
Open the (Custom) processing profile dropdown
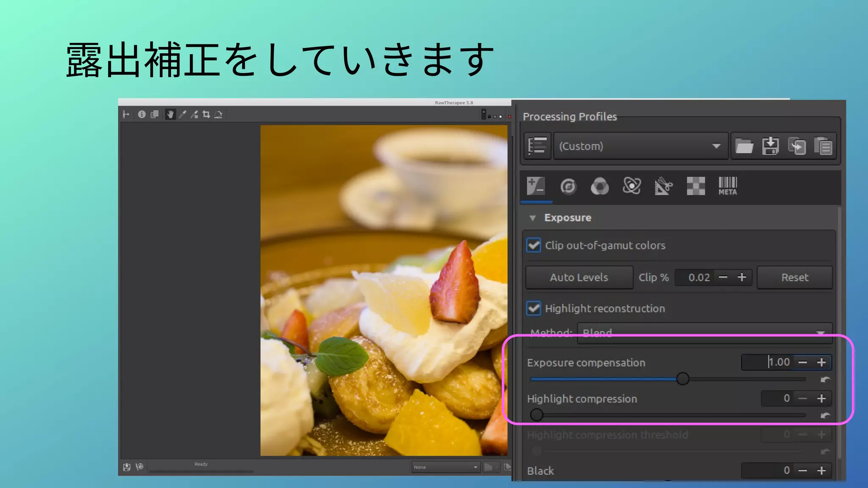640,146
